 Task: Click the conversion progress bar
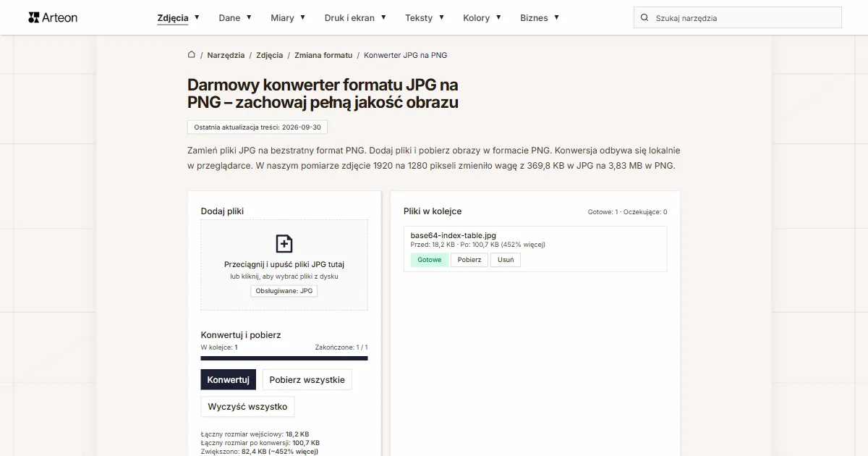coord(284,358)
